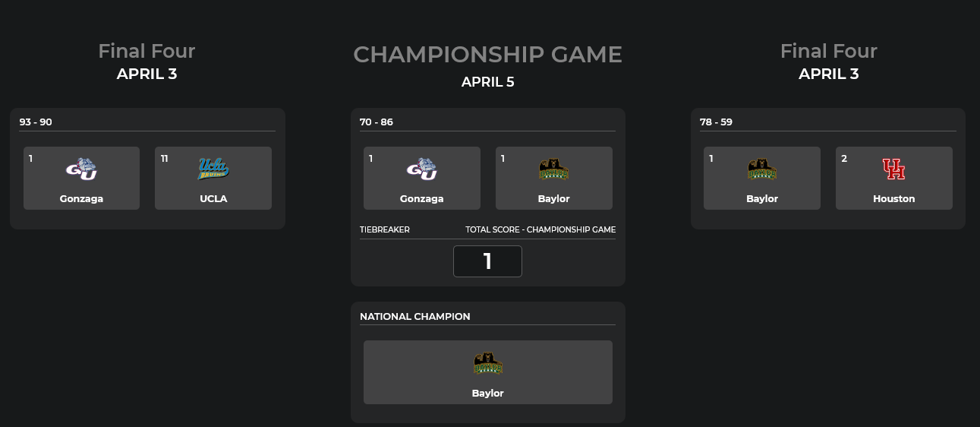980x427 pixels.
Task: Click the UCLA Bruins logo
Action: coord(213,169)
